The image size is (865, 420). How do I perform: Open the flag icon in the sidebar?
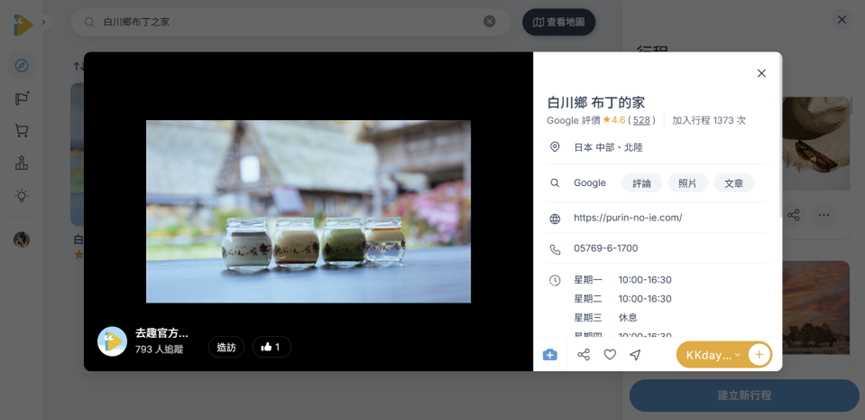22,99
